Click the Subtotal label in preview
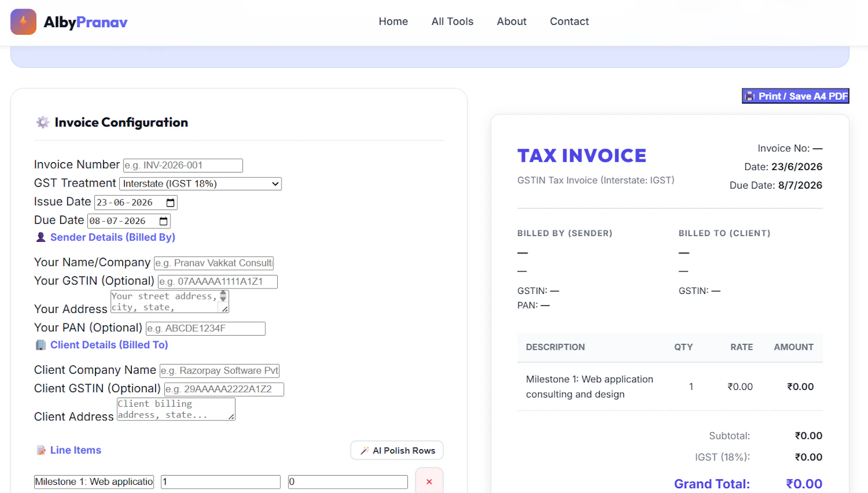Screen dimensions: 868x493 click(x=729, y=436)
